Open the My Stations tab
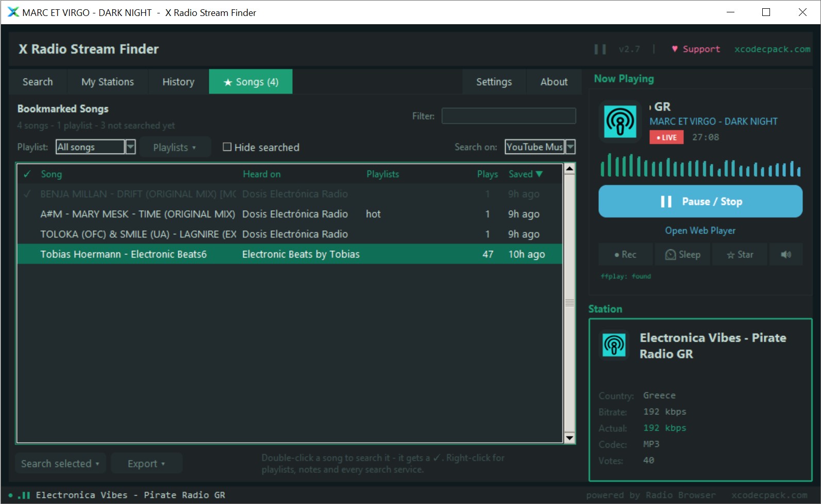 click(108, 82)
